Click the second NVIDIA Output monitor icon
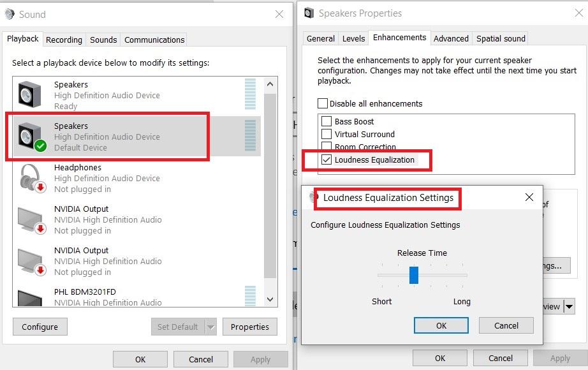Image resolution: width=588 pixels, height=370 pixels. [x=32, y=261]
